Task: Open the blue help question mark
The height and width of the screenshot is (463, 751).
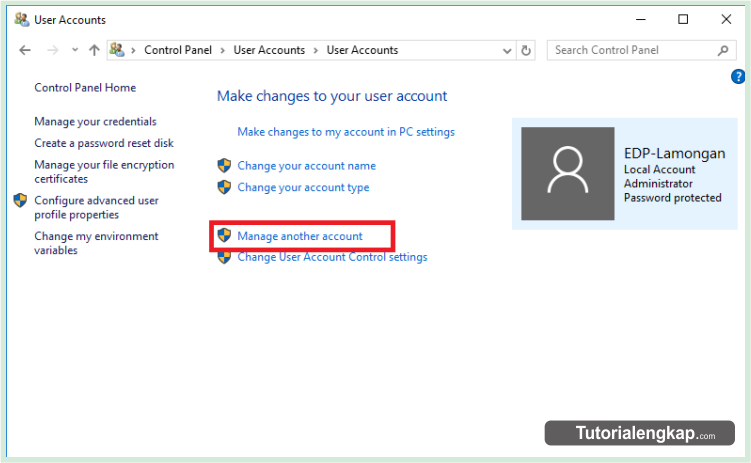Action: coord(739,76)
